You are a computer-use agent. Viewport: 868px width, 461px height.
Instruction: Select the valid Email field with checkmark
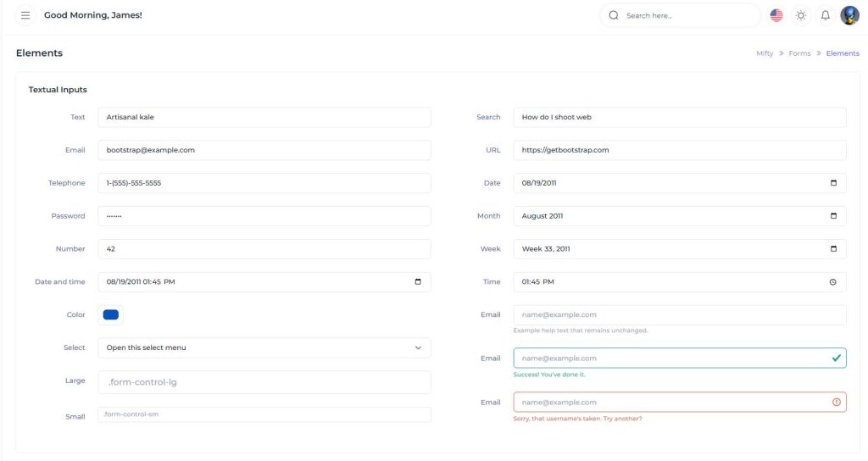[x=670, y=358]
